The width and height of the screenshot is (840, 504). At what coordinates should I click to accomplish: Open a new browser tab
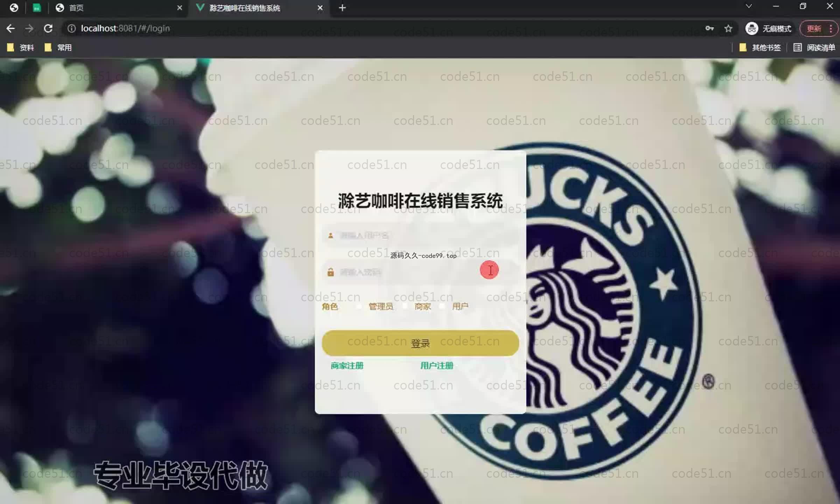coord(342,8)
